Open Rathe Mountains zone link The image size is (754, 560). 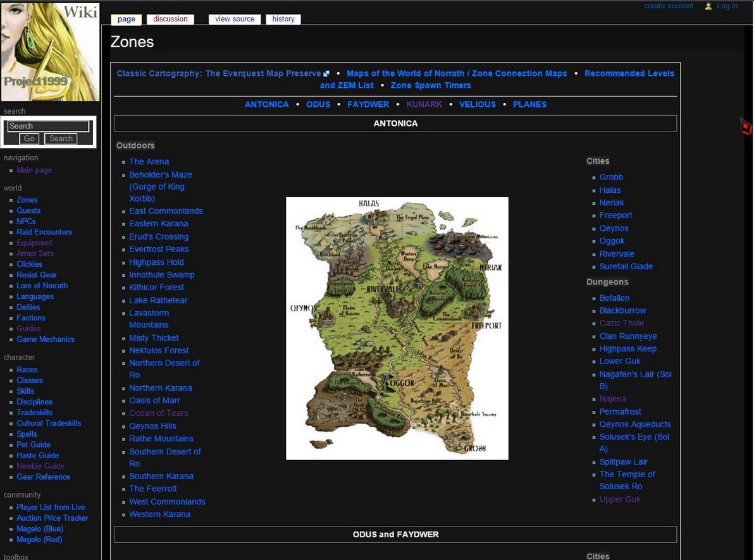[161, 439]
